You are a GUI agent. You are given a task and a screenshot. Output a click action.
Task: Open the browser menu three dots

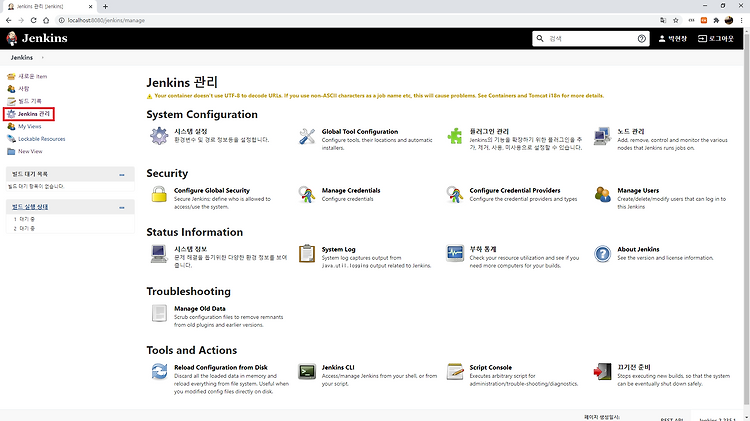click(741, 20)
